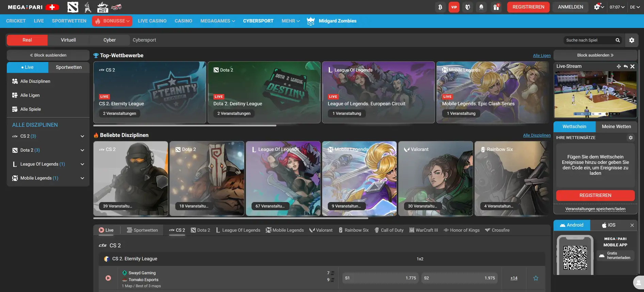Screen dimensions: 644x292
Task: Select Alle Ligen in left sidebar
Action: 48,95
